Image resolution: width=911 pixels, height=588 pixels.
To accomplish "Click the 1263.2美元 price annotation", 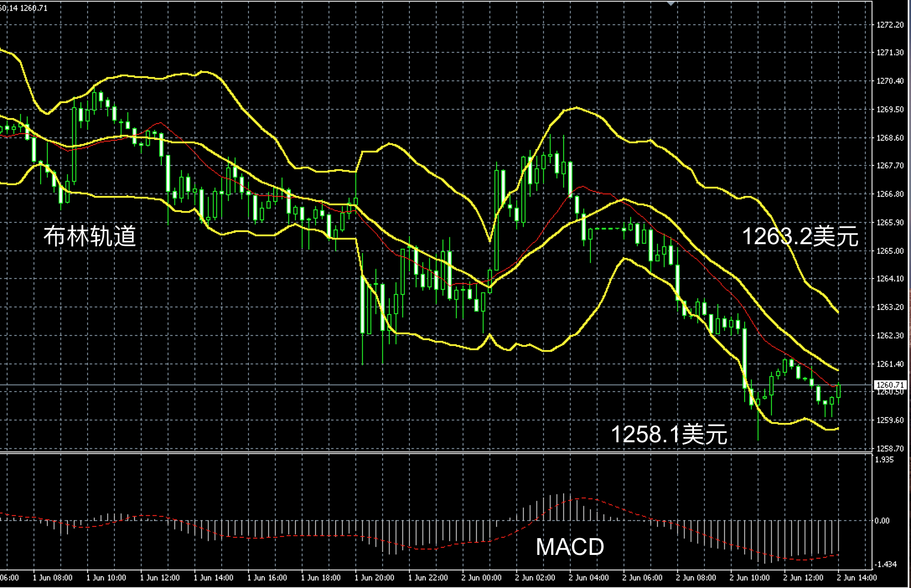I will [x=800, y=236].
